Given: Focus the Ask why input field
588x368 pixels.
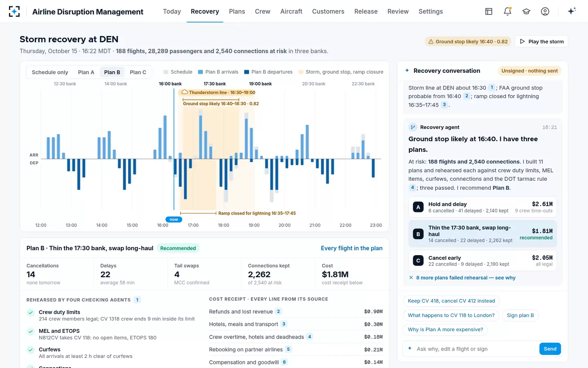Looking at the screenshot, I should pos(475,349).
